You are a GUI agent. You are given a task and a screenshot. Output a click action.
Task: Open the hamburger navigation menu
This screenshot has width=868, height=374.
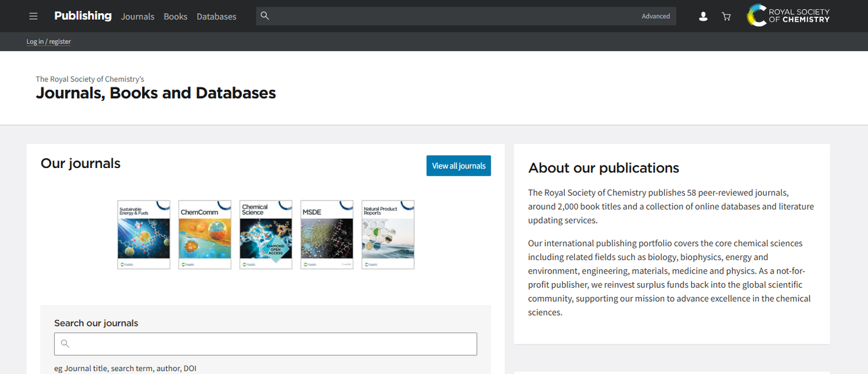pos(33,16)
